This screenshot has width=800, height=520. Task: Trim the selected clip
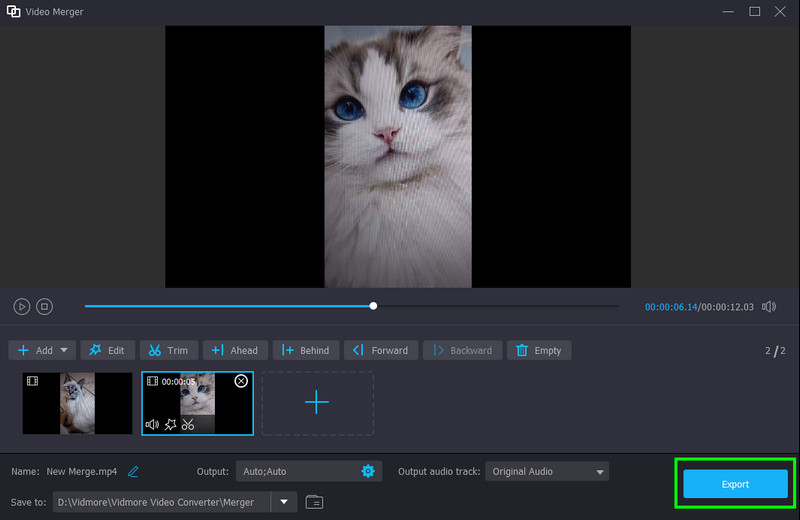pos(169,351)
